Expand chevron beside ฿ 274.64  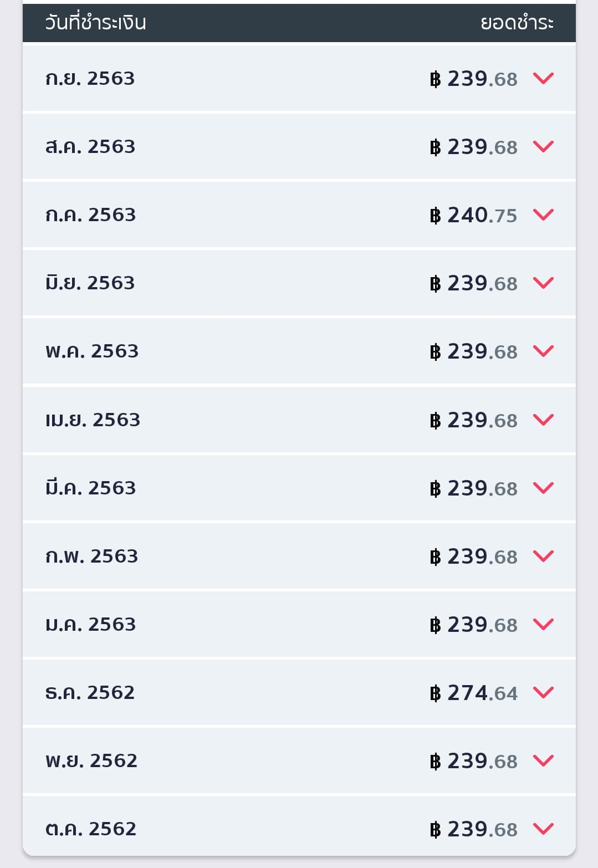543,692
